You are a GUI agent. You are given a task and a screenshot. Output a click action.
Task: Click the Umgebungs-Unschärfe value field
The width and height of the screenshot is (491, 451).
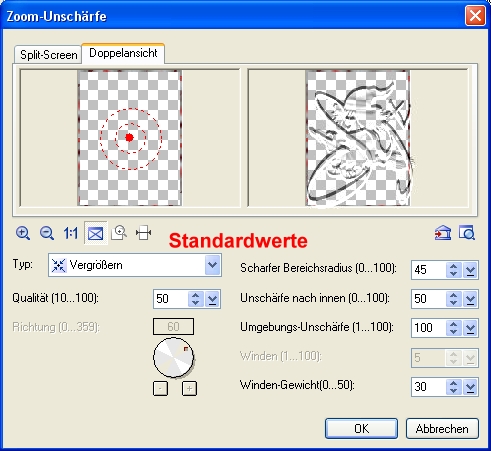[429, 328]
